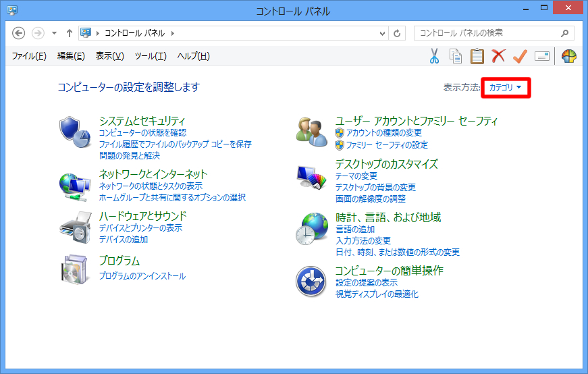The height and width of the screenshot is (374, 588).
Task: Expand the chevron after コントロール パネル breadcrumb
Action: tap(173, 33)
